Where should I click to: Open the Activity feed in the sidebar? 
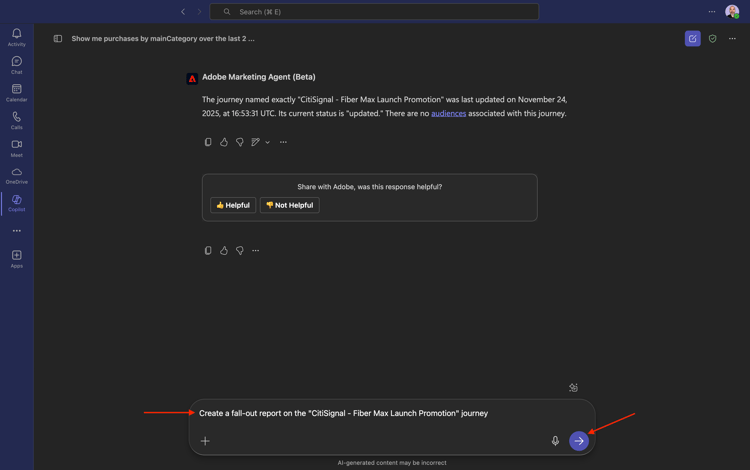click(x=17, y=37)
